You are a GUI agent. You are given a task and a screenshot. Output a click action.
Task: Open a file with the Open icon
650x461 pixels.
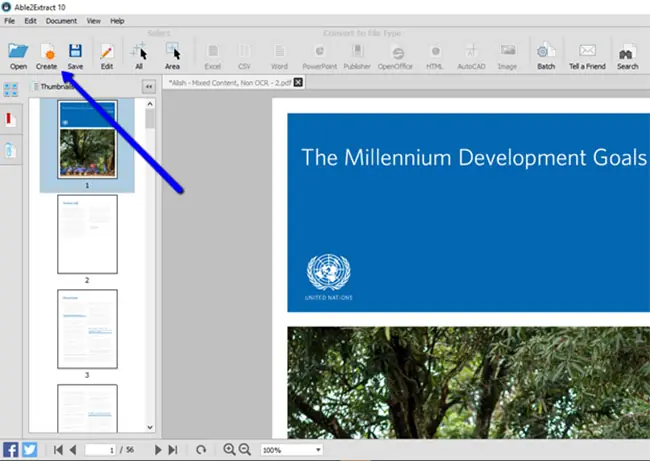click(x=18, y=56)
